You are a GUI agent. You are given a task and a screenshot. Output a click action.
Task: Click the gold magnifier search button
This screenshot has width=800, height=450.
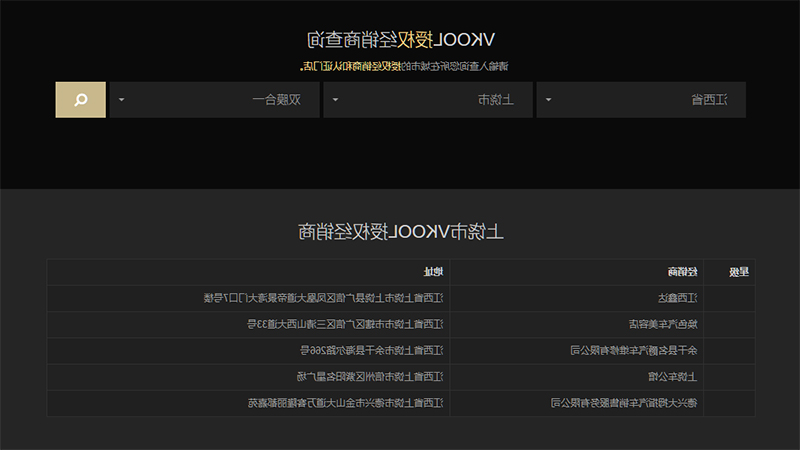81,99
